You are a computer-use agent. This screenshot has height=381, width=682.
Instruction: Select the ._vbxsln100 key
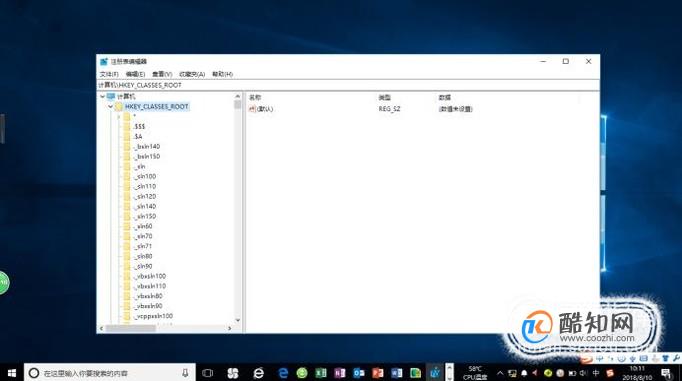pos(150,277)
